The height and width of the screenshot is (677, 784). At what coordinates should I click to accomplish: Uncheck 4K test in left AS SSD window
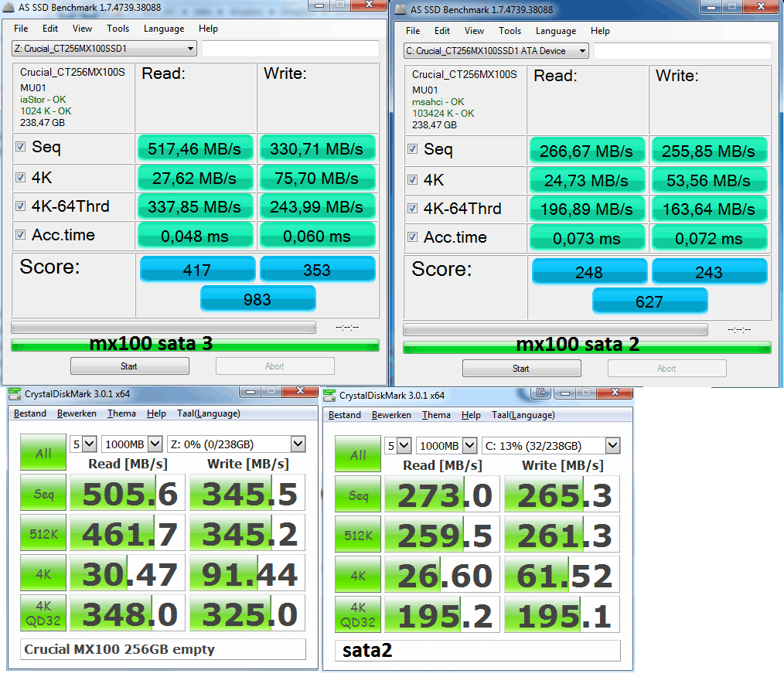(x=21, y=178)
